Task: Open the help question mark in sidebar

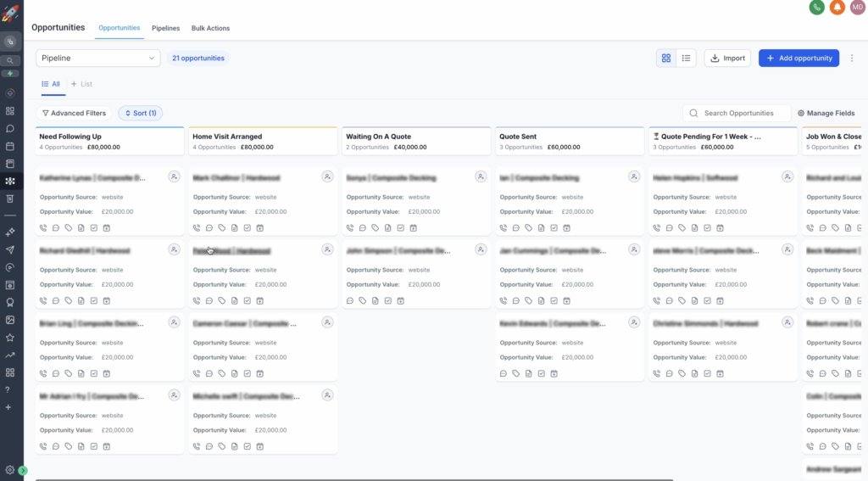Action: tap(8, 390)
